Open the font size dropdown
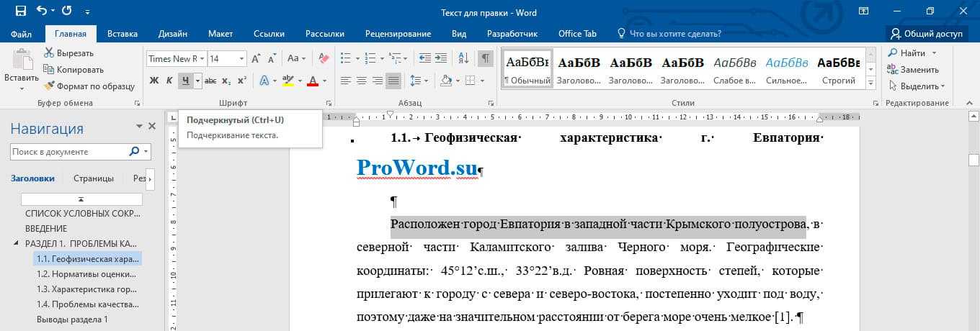Screen dimensions: 980x331 [241, 58]
